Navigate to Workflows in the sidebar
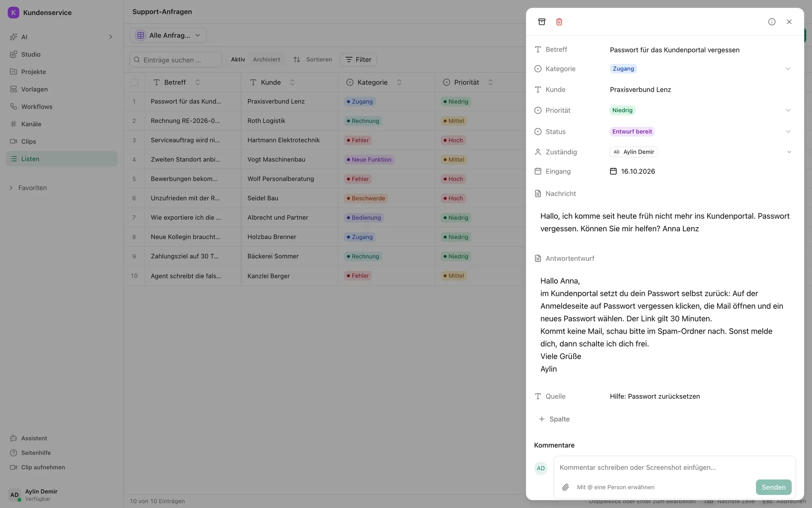Viewport: 812px width, 508px height. [61, 107]
